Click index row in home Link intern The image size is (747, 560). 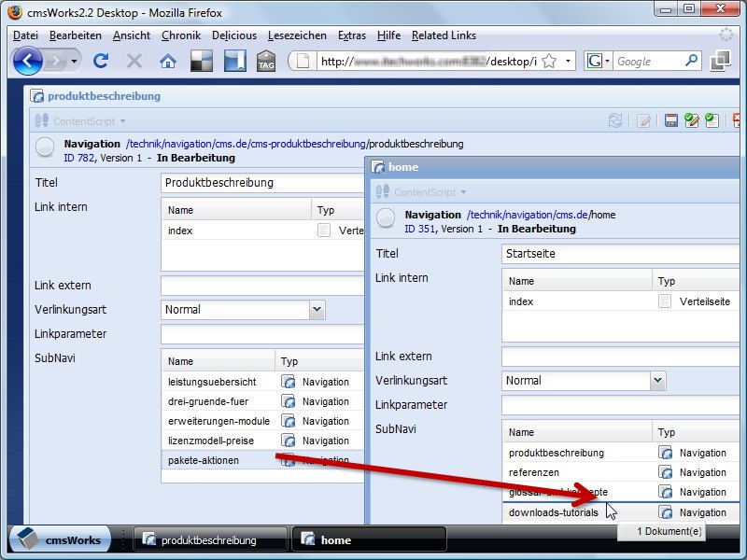621,301
